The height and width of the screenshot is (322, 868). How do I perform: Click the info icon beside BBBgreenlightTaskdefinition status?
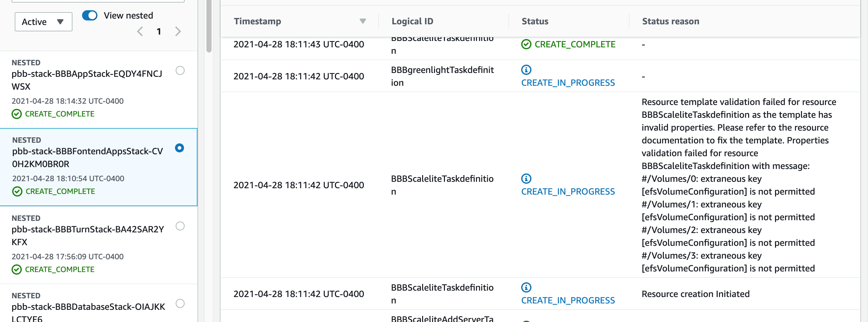pyautogui.click(x=526, y=70)
